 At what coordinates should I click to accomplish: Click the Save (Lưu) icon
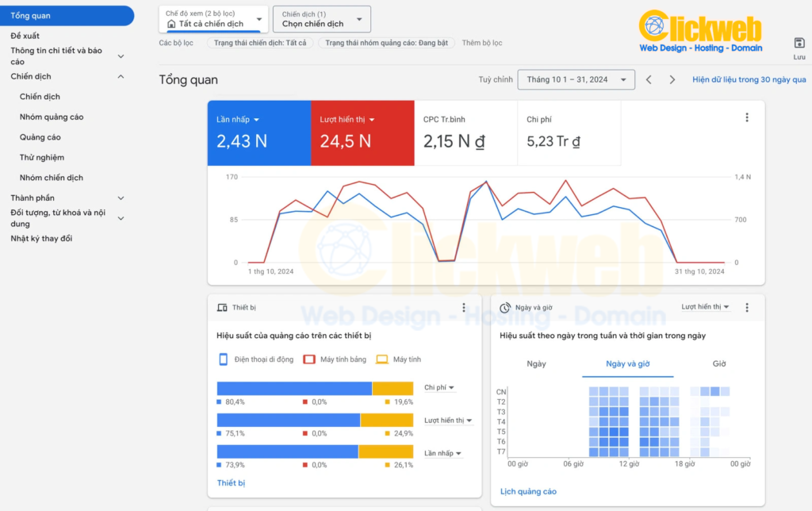coord(799,43)
